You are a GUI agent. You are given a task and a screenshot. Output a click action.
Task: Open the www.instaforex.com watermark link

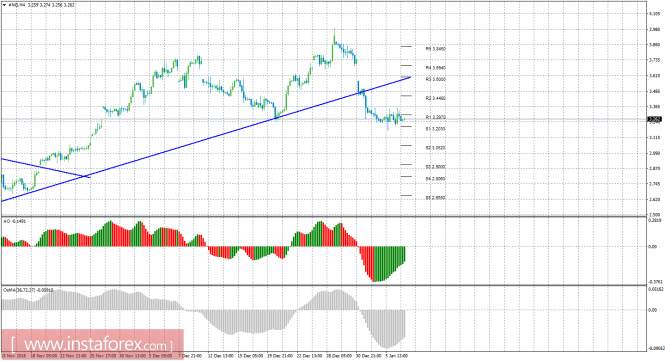pyautogui.click(x=92, y=344)
